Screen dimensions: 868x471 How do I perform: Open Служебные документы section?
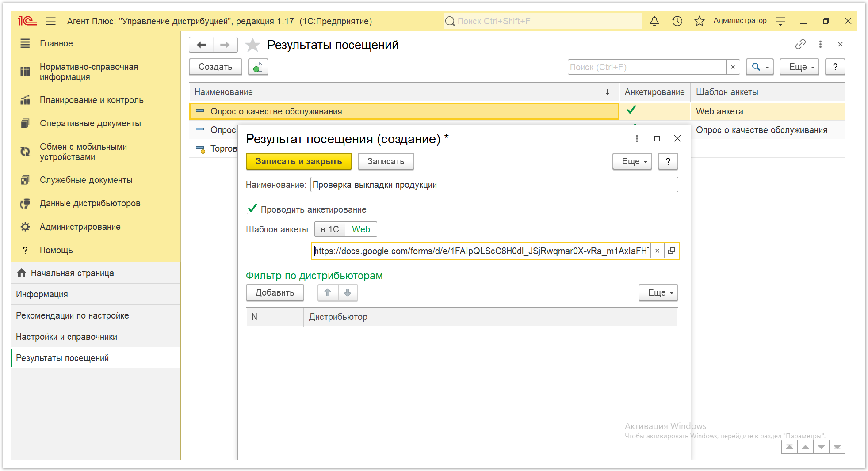tap(86, 180)
